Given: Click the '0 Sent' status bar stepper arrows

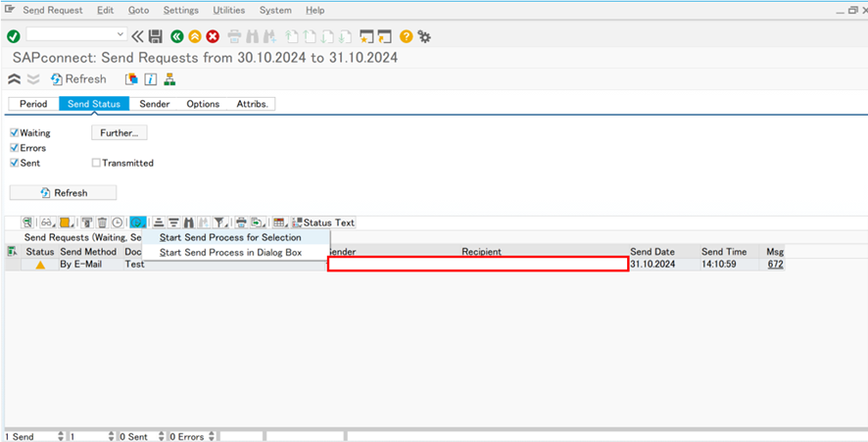Looking at the screenshot, I should pos(162,436).
